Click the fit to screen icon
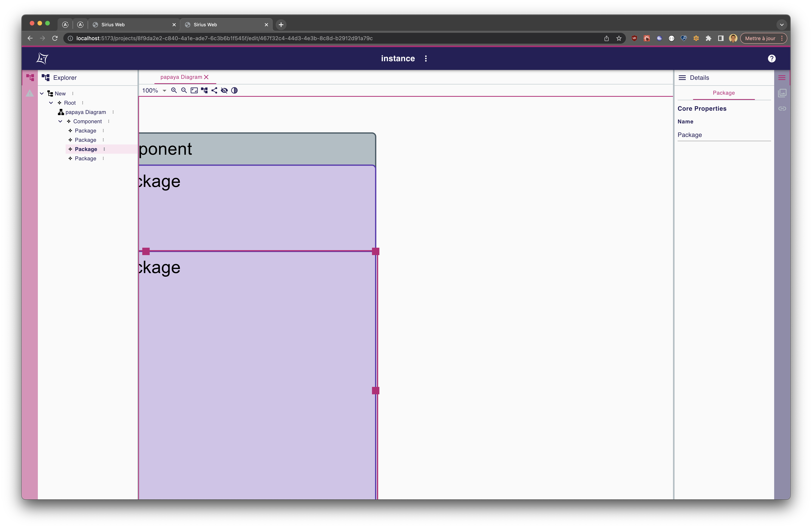Viewport: 812px width, 528px height. pyautogui.click(x=194, y=90)
